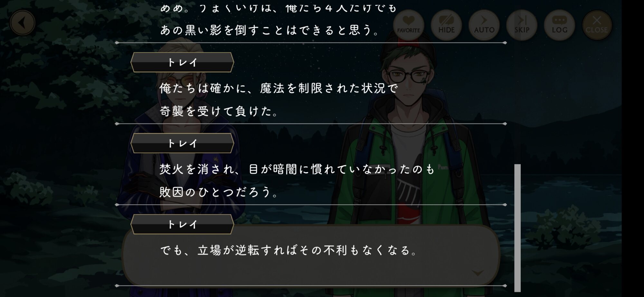Image resolution: width=644 pixels, height=297 pixels.
Task: Click the log scrollbar thumb
Action: coord(517,227)
